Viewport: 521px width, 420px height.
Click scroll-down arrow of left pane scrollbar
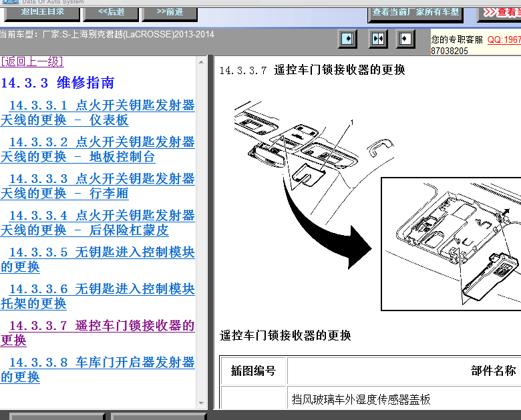coord(201,403)
